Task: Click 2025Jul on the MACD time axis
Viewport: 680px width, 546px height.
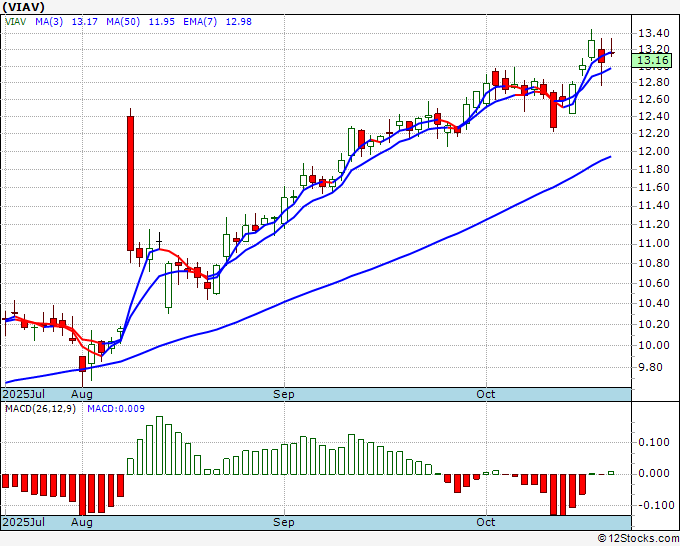Action: [23, 522]
